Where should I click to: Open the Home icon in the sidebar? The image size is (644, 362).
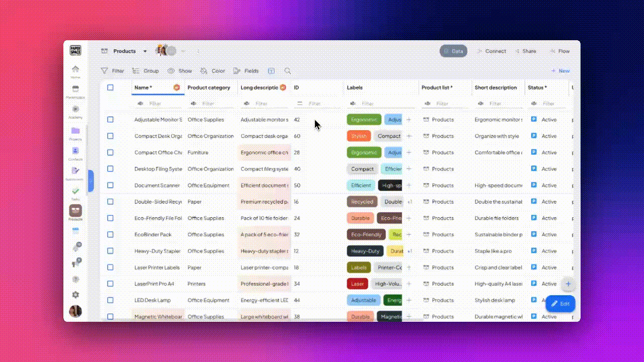[75, 70]
